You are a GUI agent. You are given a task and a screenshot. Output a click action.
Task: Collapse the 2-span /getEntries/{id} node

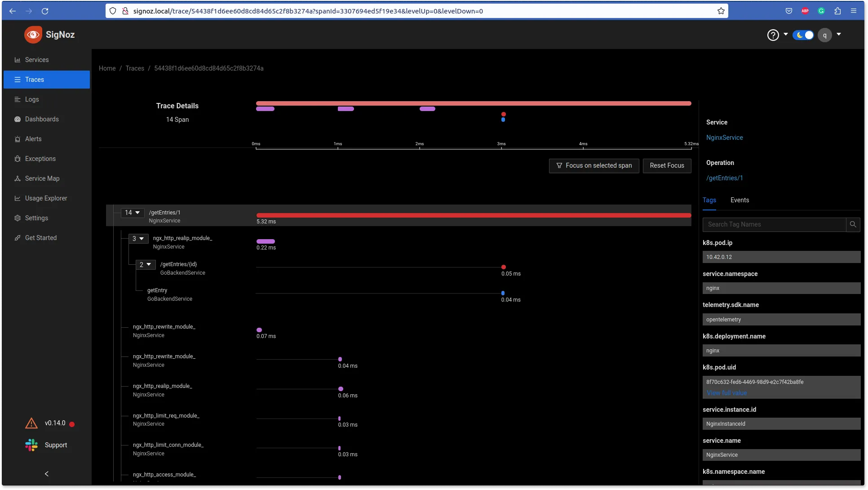click(x=146, y=265)
